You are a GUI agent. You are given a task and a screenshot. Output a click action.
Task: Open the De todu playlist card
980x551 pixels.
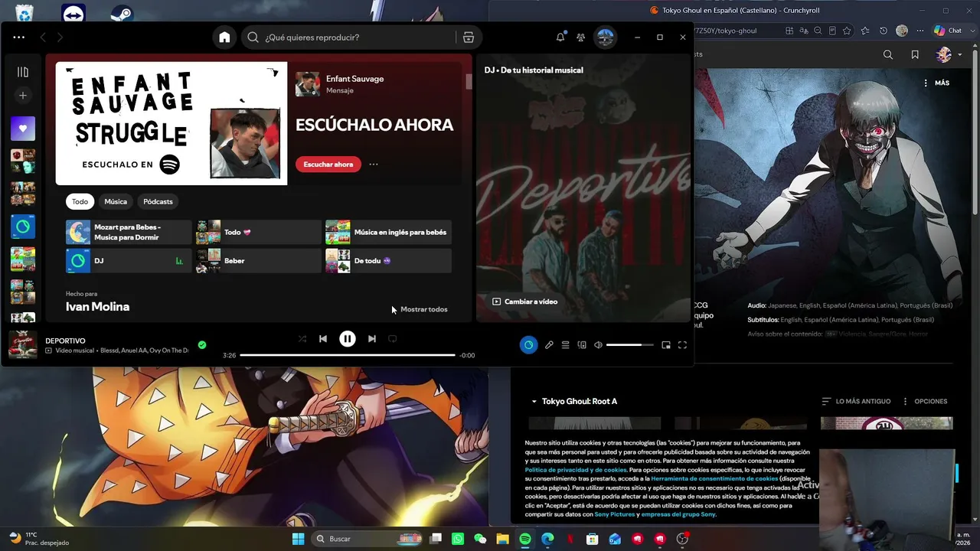[388, 261]
